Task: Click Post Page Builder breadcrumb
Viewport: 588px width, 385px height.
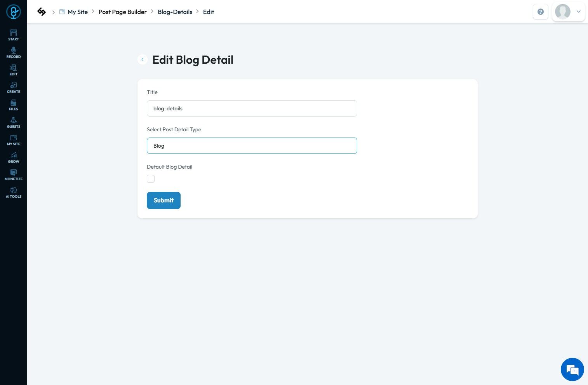Action: (122, 12)
